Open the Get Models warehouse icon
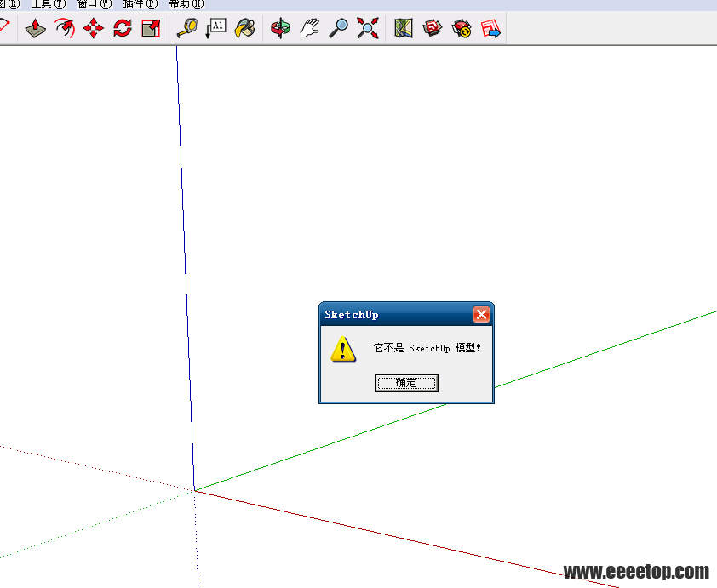Image resolution: width=717 pixels, height=588 pixels. click(433, 28)
